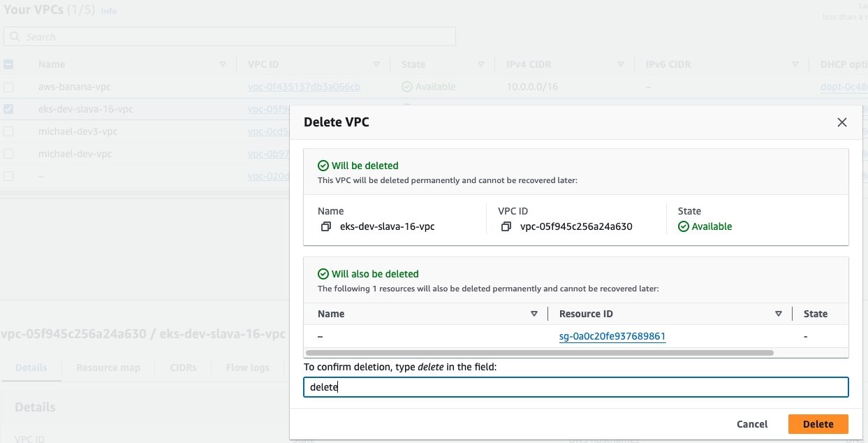
Task: Open the State column filter dropdown
Action: [x=481, y=64]
